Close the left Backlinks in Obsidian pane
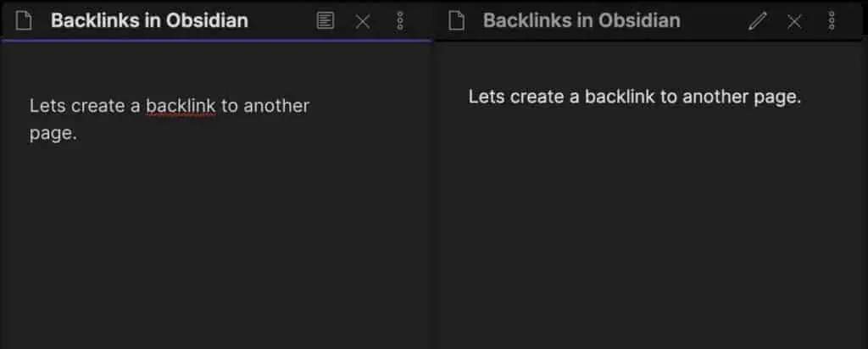Screen dimensions: 868x349 coord(363,21)
